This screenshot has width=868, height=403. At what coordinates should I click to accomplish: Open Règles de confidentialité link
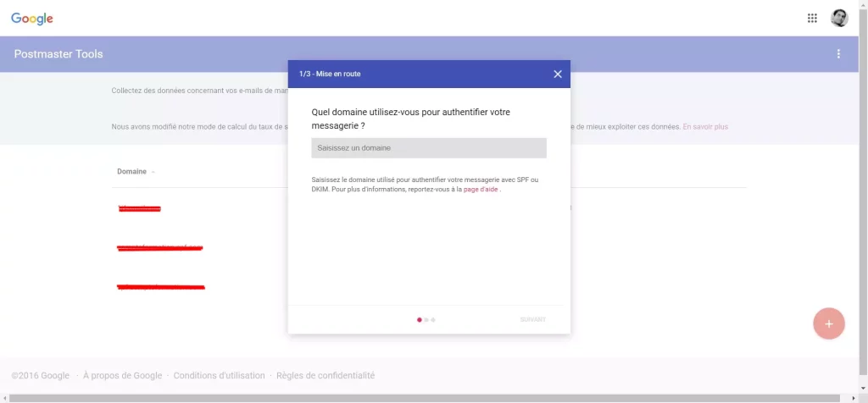325,375
